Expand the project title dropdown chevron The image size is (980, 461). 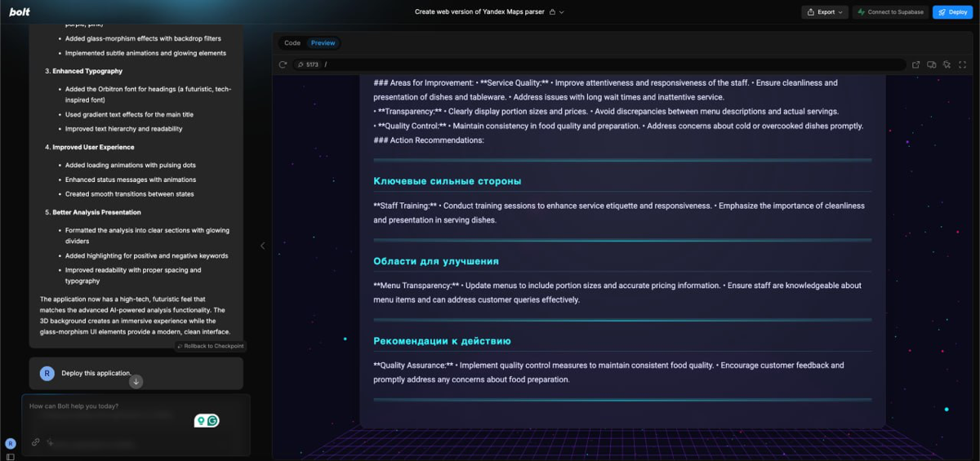[562, 12]
